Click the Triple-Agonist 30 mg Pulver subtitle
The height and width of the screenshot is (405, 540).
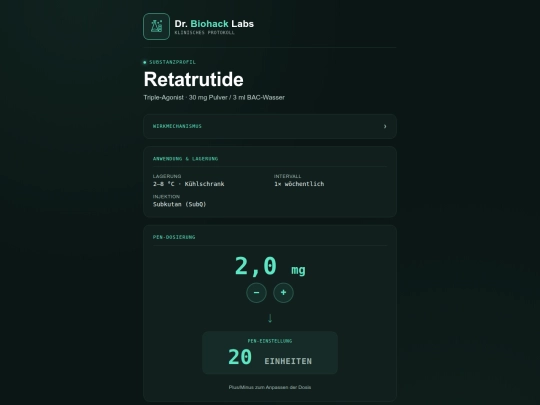(x=214, y=97)
